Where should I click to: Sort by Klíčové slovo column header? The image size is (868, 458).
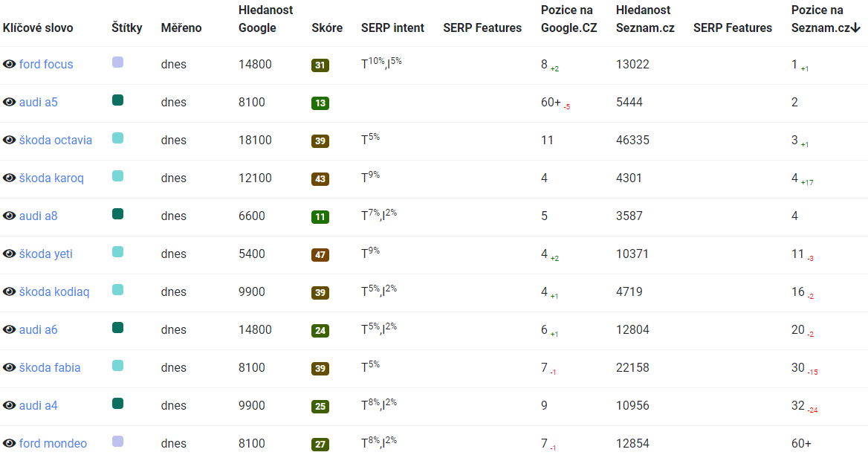38,28
